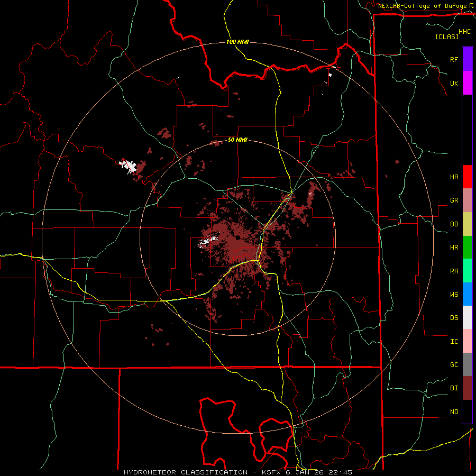Viewport: 476px width, 476px height.
Task: Click the GC legend label
Action: 454,364
